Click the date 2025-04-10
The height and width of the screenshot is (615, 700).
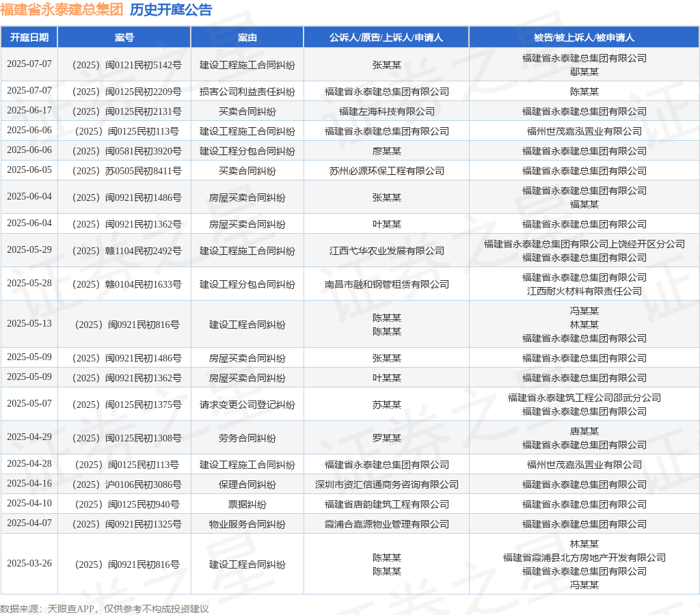29,504
